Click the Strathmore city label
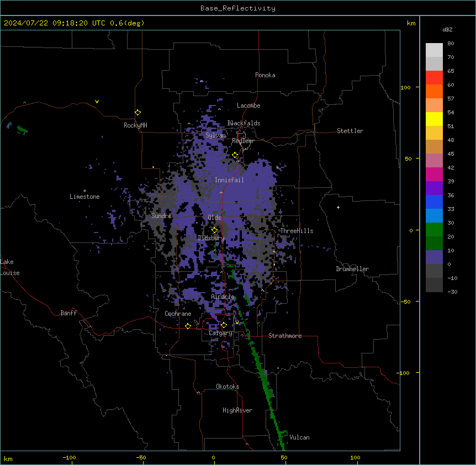Viewport: 476px width, 465px height. pos(285,336)
